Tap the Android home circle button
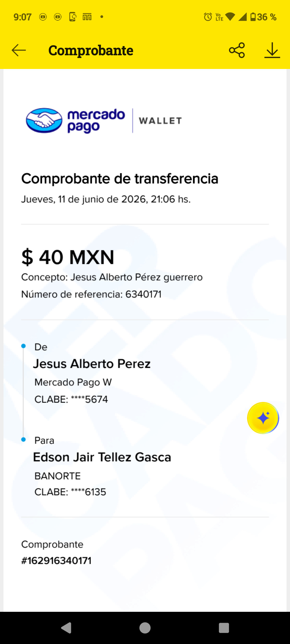Image resolution: width=290 pixels, height=644 pixels. [x=145, y=628]
